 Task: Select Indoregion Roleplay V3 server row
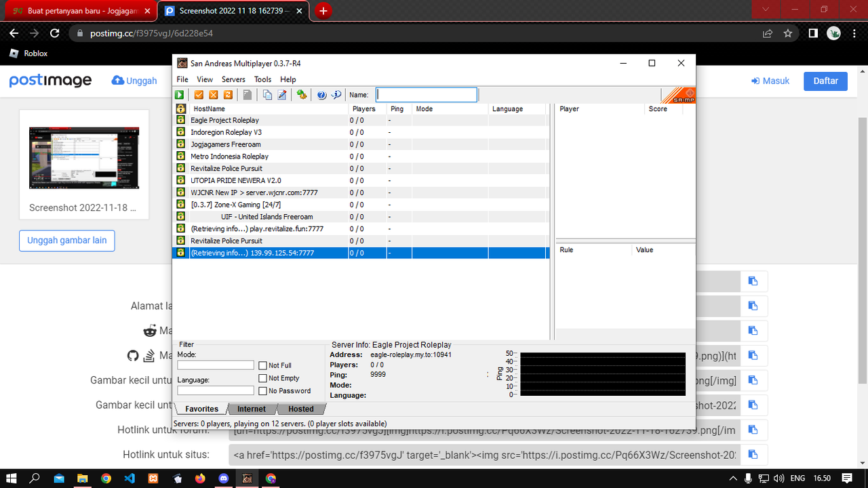point(361,132)
